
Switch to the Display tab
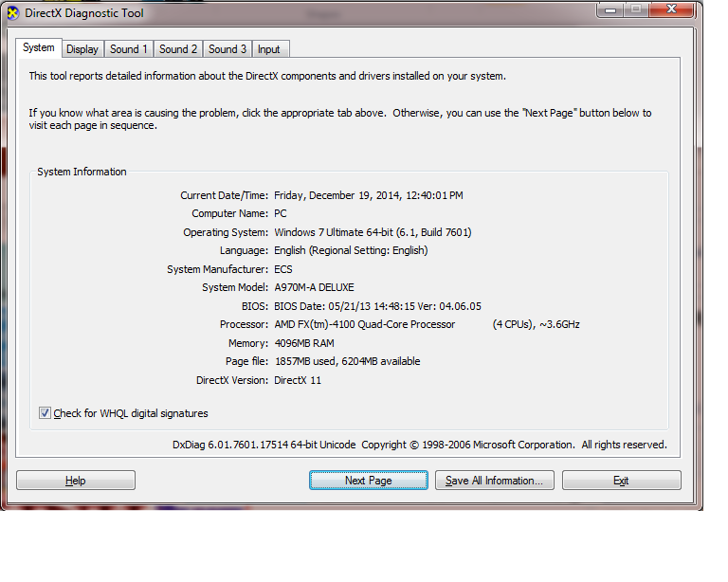coord(82,49)
